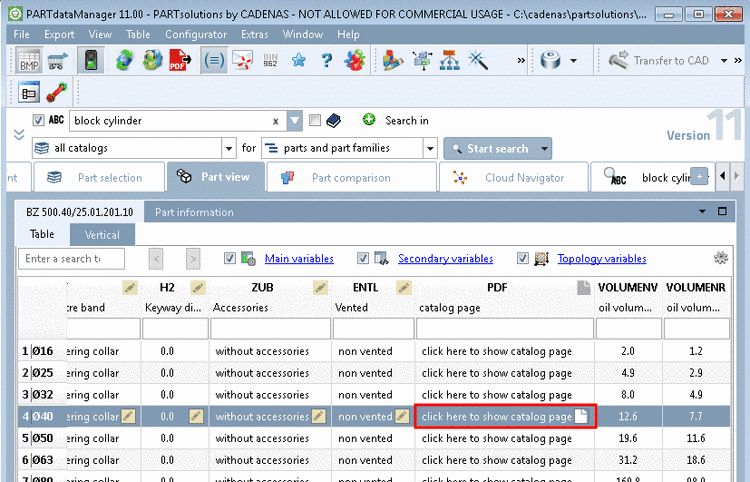Export with the red PDF icon
The height and width of the screenshot is (482, 750).
(x=180, y=61)
